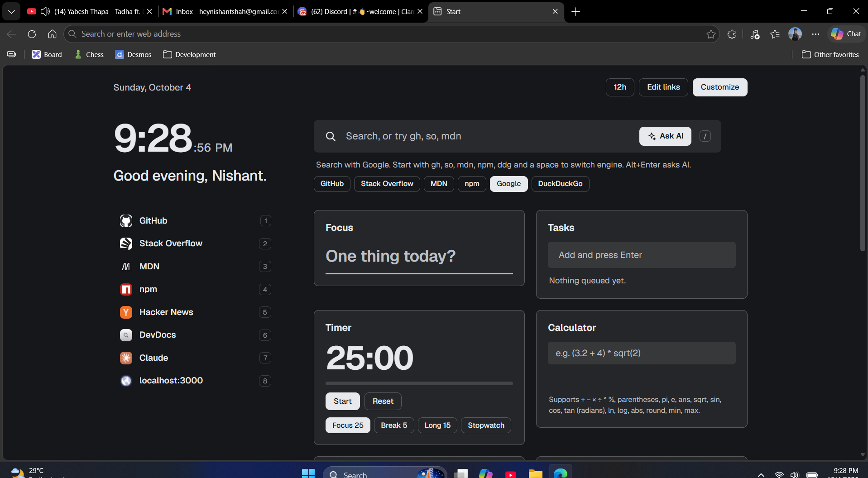This screenshot has height=478, width=868.
Task: Open the Customize button
Action: [x=719, y=87]
